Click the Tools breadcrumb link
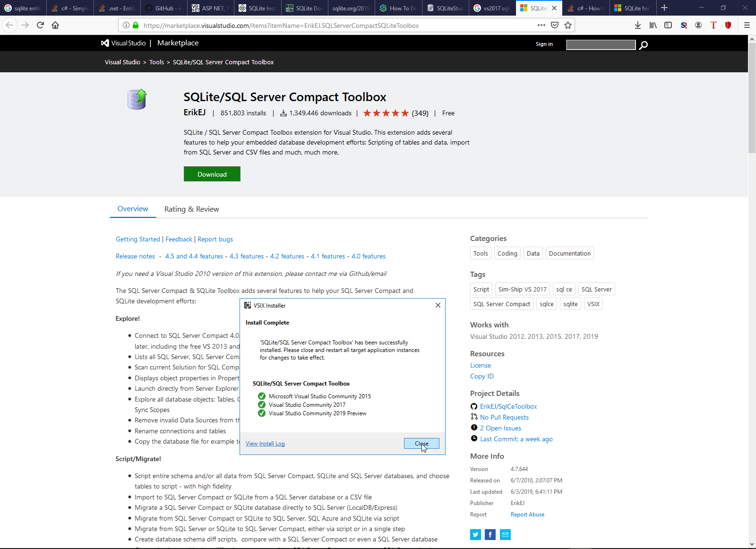This screenshot has height=549, width=756. [157, 62]
